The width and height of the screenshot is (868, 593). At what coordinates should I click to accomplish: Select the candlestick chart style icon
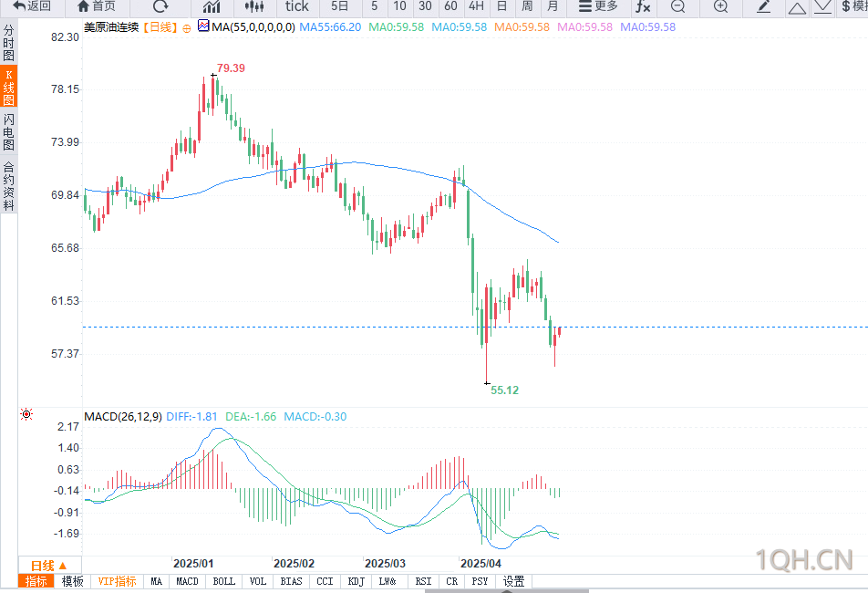click(254, 6)
